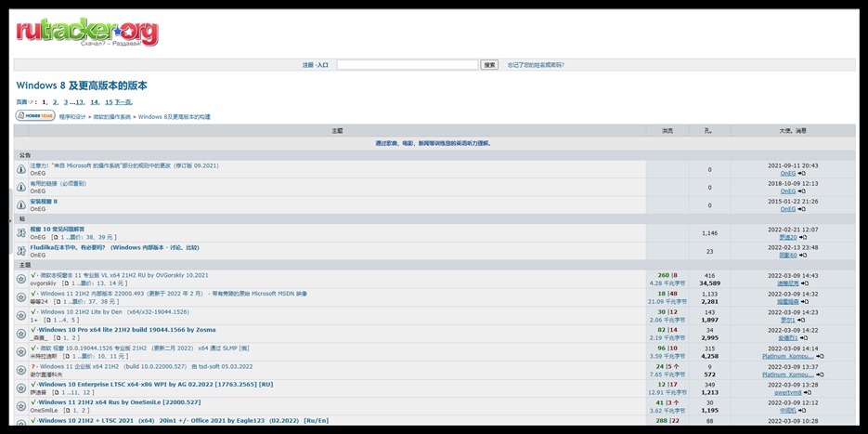The width and height of the screenshot is (868, 434).
Task: Open last poster Platinum_Kompu... link dated 14:14
Action: [x=788, y=357]
